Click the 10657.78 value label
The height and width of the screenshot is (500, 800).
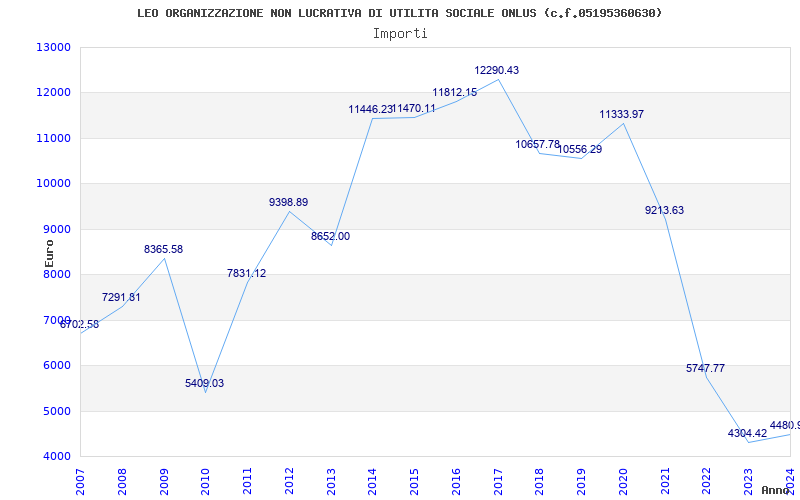[x=538, y=145]
